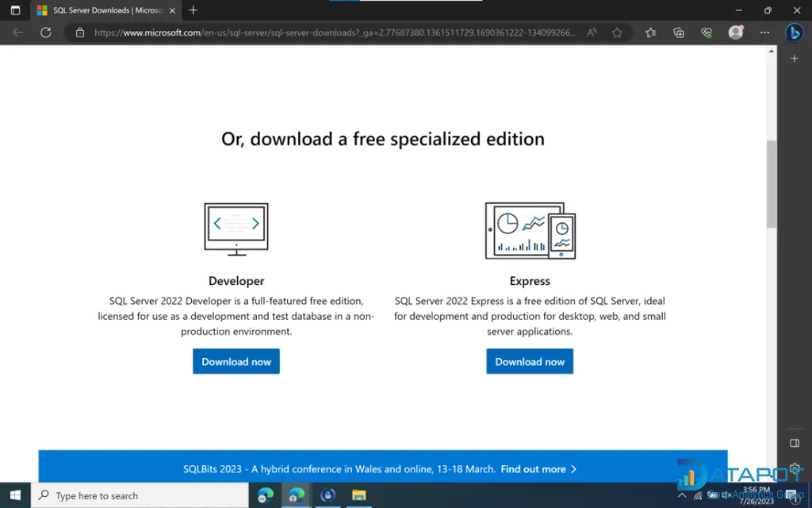Click the browser back arrow
The height and width of the screenshot is (508, 812).
tap(17, 33)
